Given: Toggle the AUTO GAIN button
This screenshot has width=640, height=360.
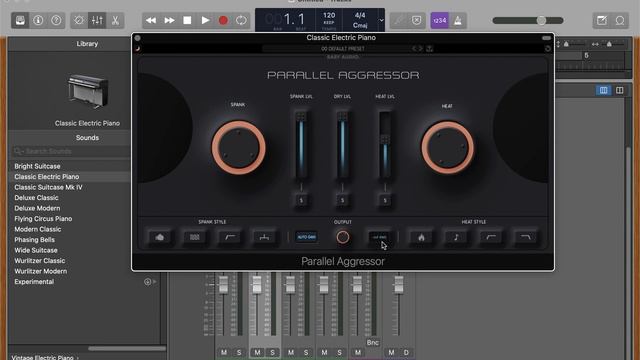Looking at the screenshot, I should point(307,237).
